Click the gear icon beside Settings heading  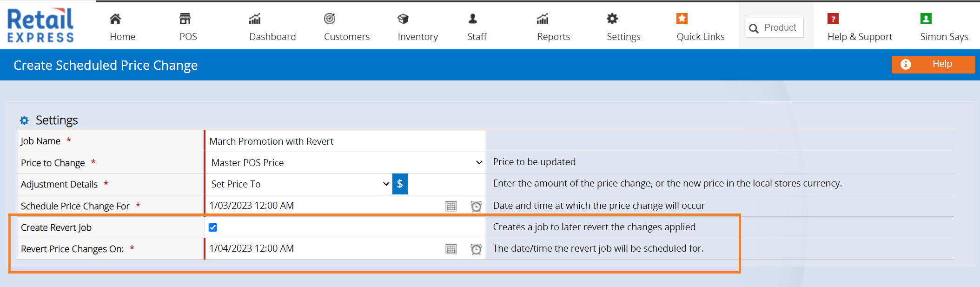(x=24, y=120)
